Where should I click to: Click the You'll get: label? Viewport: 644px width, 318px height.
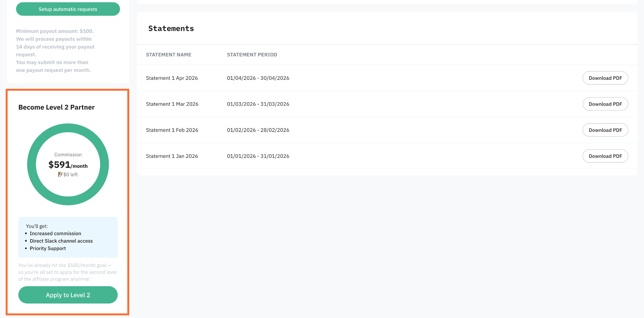37,226
